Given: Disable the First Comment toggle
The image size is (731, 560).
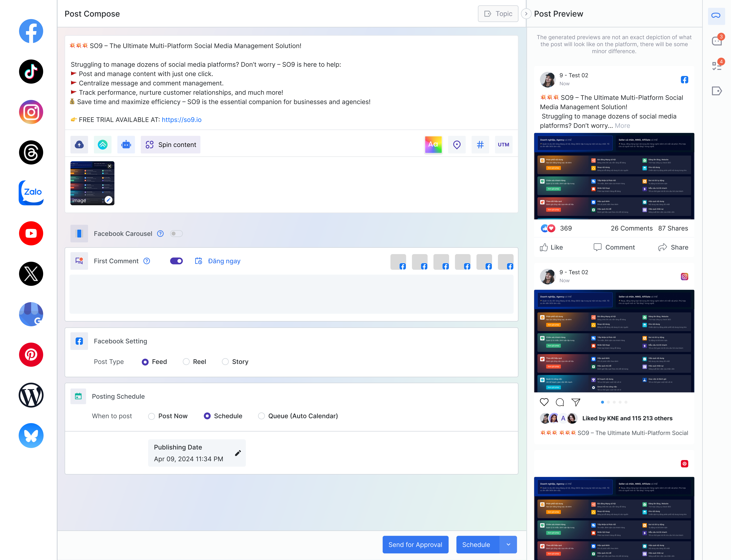Looking at the screenshot, I should pyautogui.click(x=176, y=261).
